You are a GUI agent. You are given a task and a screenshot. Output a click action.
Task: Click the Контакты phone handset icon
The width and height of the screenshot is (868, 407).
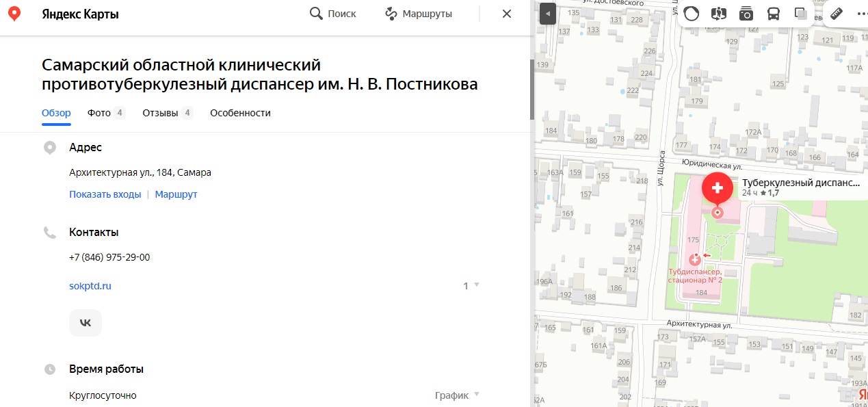(x=49, y=233)
